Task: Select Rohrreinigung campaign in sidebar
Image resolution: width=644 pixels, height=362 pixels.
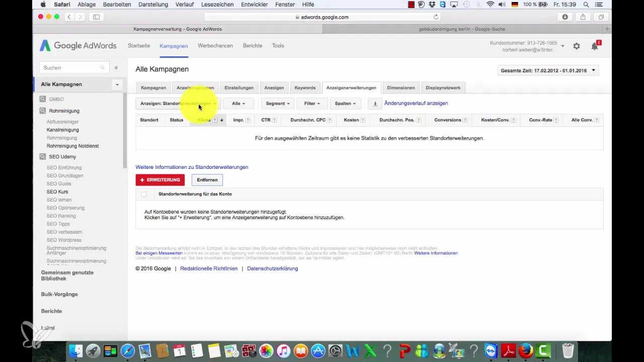Action: (64, 111)
